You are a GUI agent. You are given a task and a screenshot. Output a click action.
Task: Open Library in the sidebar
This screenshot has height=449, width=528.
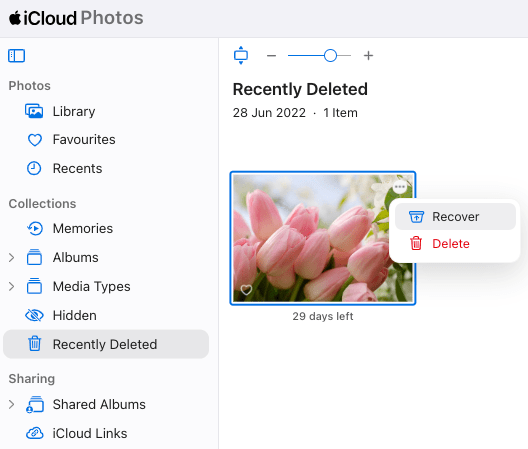click(106, 111)
